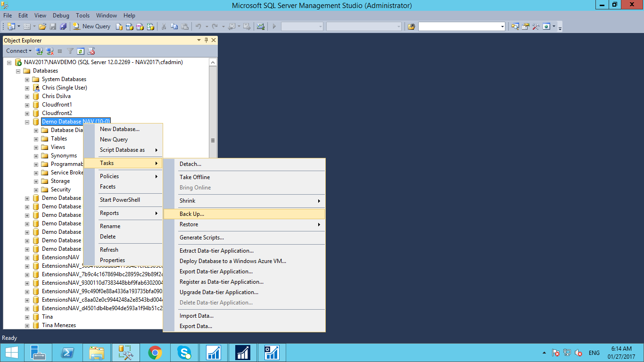Viewport: 644px width, 362px height.
Task: Choose Extract Data-tier Application...
Action: 244,251
